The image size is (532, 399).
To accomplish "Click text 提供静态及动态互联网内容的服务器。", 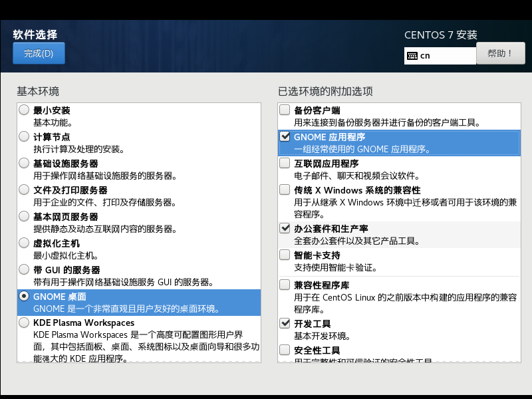I will pos(105,229).
